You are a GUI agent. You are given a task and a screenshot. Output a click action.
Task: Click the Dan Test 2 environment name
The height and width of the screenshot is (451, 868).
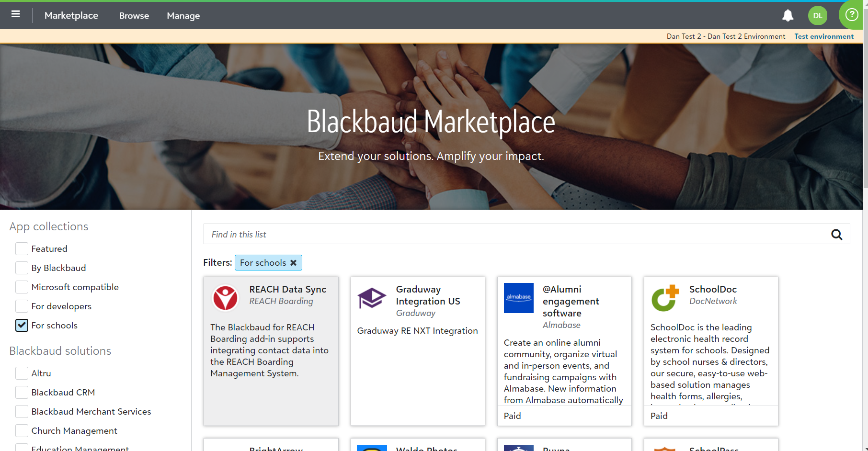click(726, 36)
